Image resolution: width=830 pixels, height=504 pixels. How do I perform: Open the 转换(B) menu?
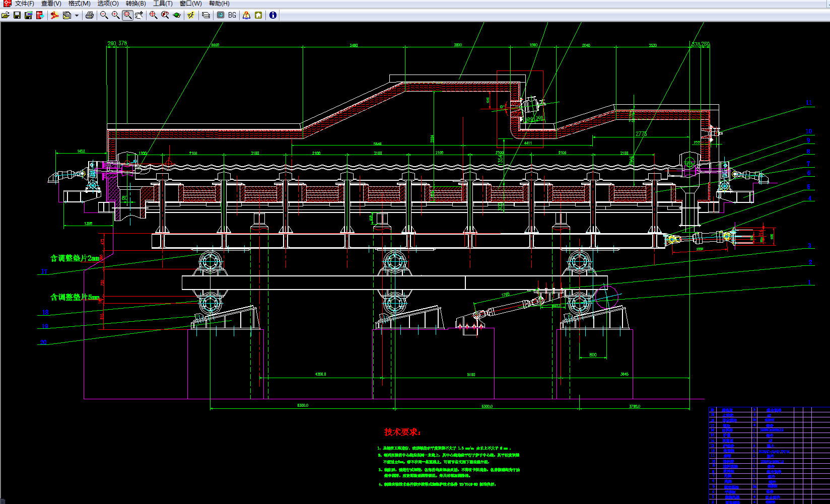point(135,4)
